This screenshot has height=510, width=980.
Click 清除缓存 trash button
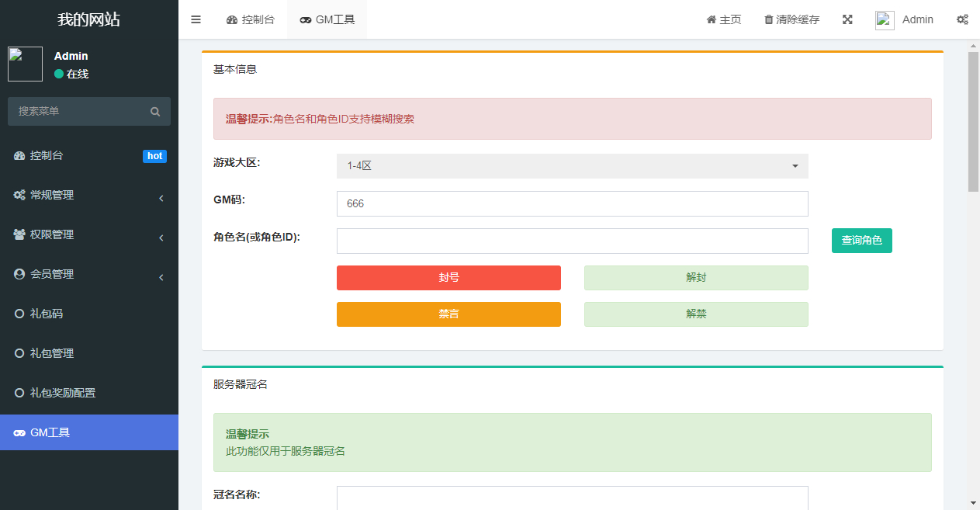coord(791,19)
